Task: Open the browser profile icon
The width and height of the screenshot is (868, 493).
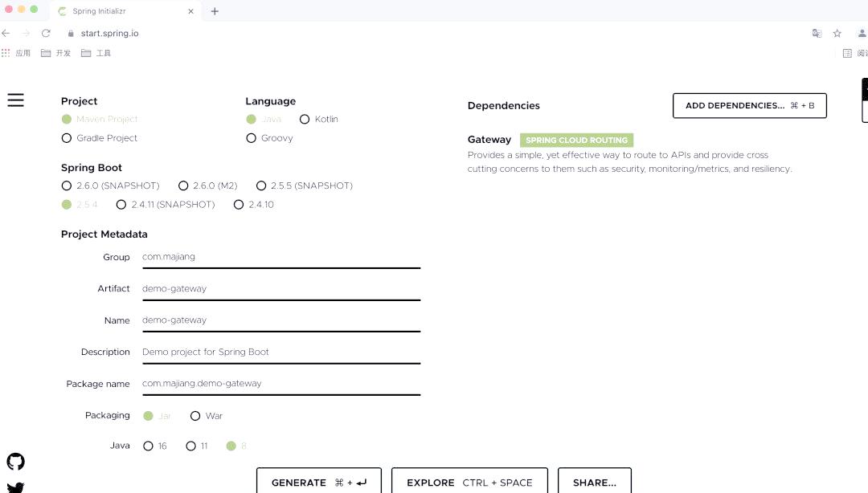Action: pos(862,33)
